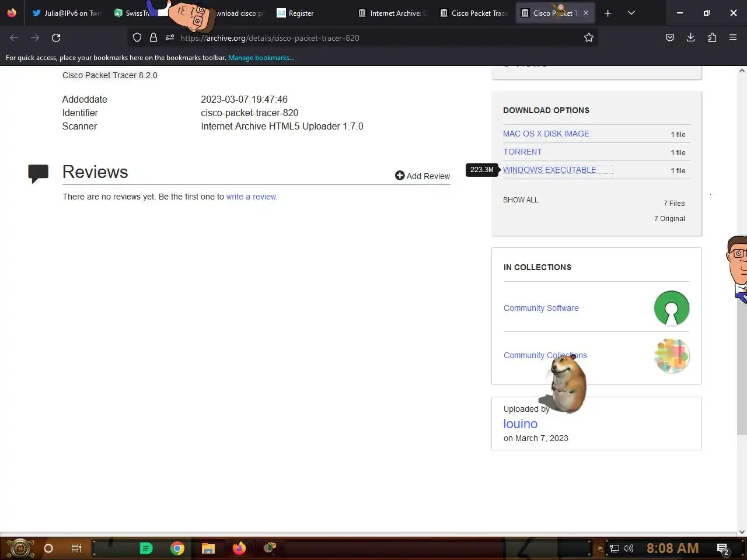Open the volume tray icon
Screen dimensions: 747x560
tap(629, 548)
